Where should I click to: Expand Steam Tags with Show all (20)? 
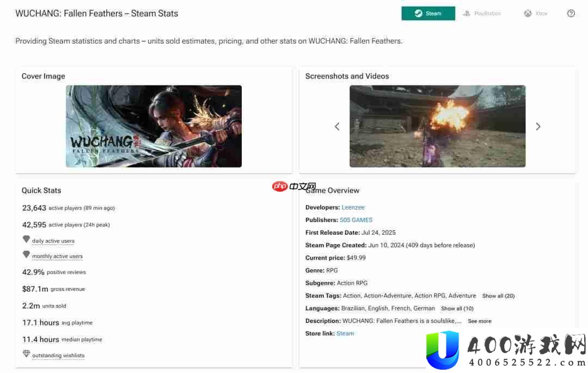pyautogui.click(x=498, y=296)
